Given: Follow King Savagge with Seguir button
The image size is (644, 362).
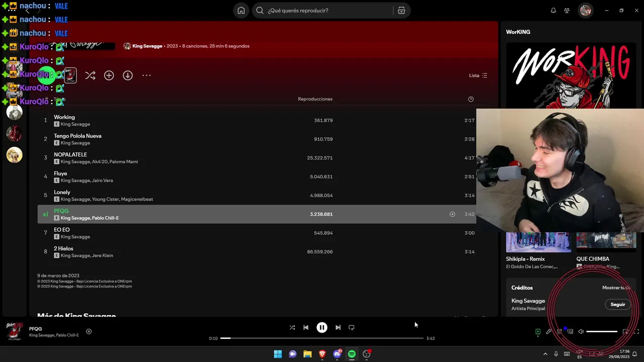Looking at the screenshot, I should 618,304.
